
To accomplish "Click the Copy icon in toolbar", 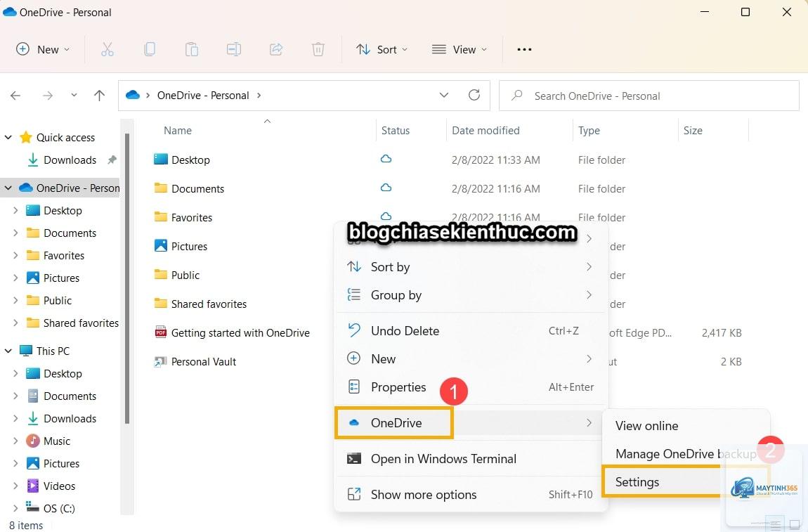I will point(150,49).
